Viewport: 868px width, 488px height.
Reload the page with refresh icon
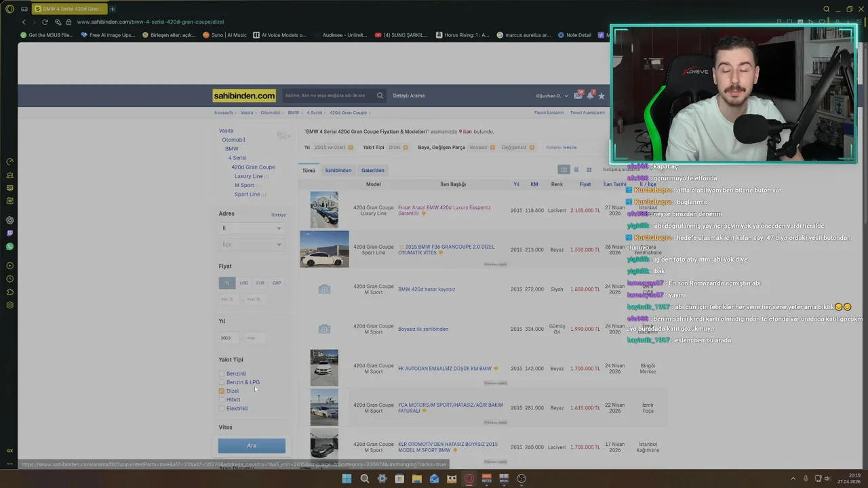[45, 22]
